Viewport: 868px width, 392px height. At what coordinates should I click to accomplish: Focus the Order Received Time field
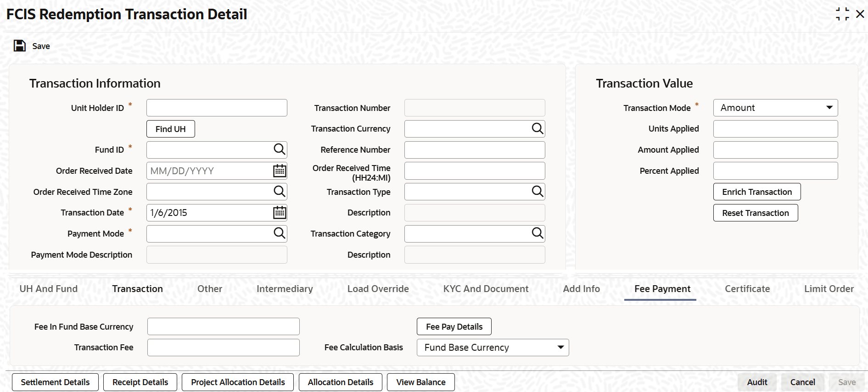475,171
